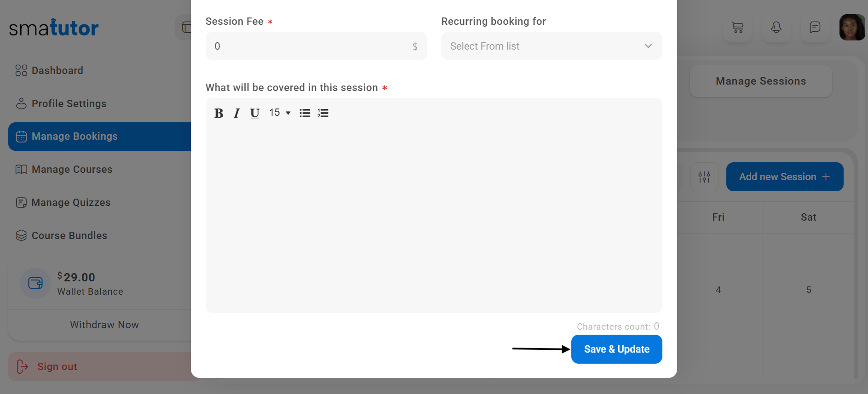The width and height of the screenshot is (868, 394).
Task: Open the shopping cart icon
Action: (x=737, y=28)
